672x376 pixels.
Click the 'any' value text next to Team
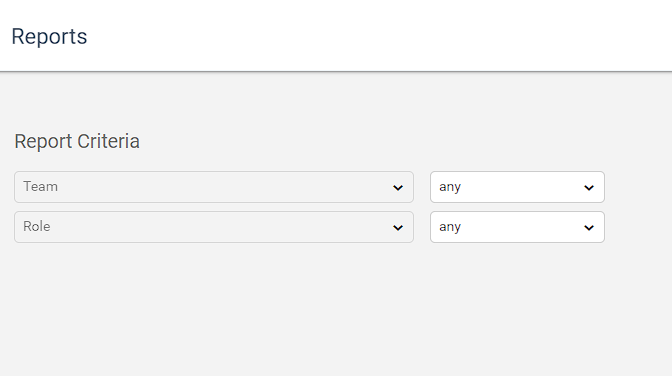[x=450, y=187]
